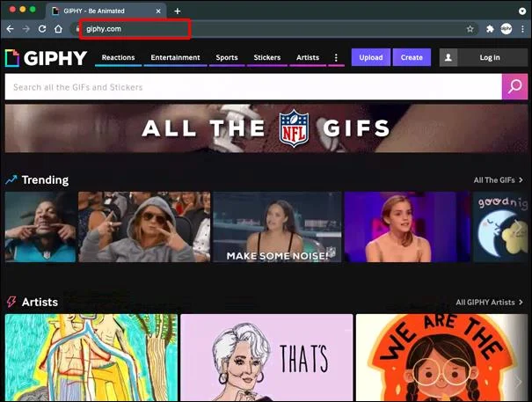Screen dimensions: 532x402
Task: Click the trending arrow icon
Action: (11, 179)
